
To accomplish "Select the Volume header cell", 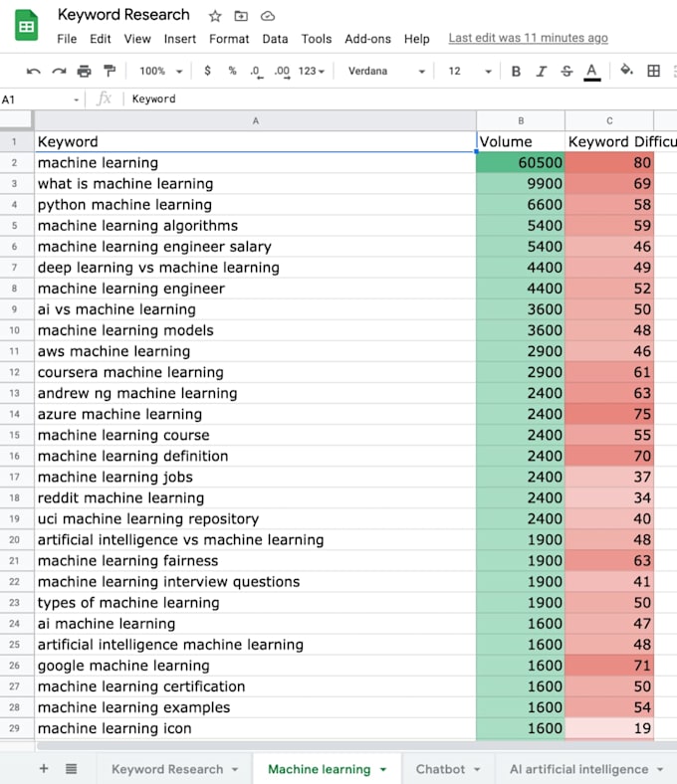I will [521, 142].
